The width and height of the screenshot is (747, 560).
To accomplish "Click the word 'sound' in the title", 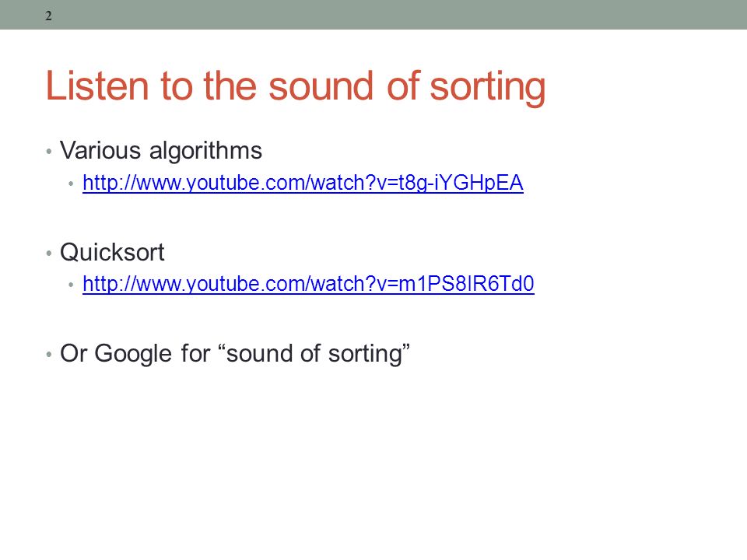I will coord(321,86).
